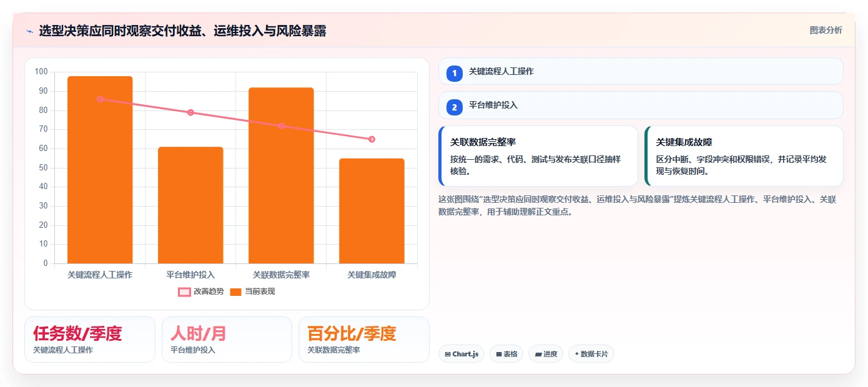Select the 数据卡片 tag
This screenshot has height=387, width=868.
click(x=591, y=354)
